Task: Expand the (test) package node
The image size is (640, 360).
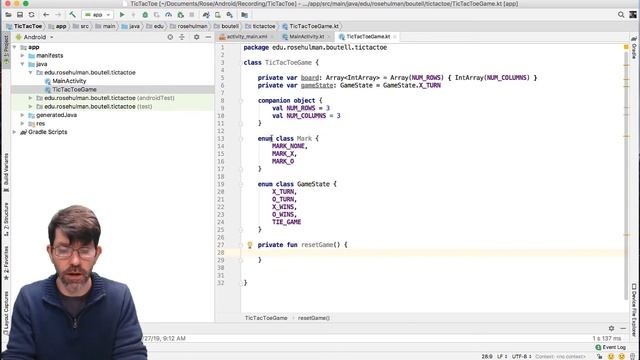Action: (31, 107)
